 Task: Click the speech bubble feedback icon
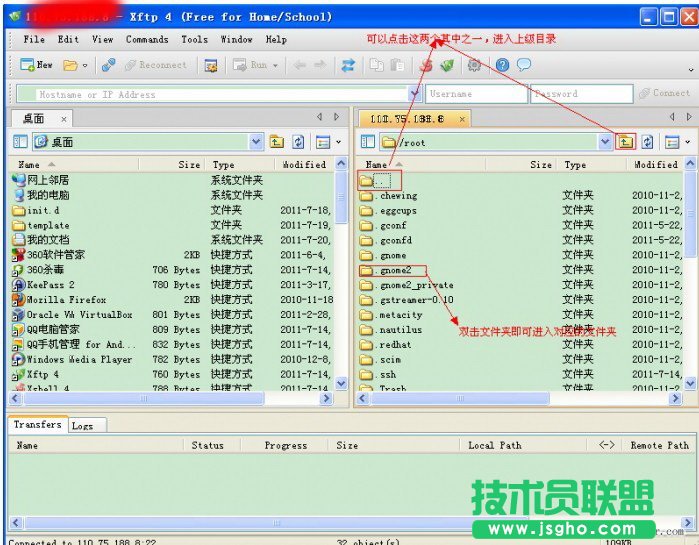pos(524,65)
